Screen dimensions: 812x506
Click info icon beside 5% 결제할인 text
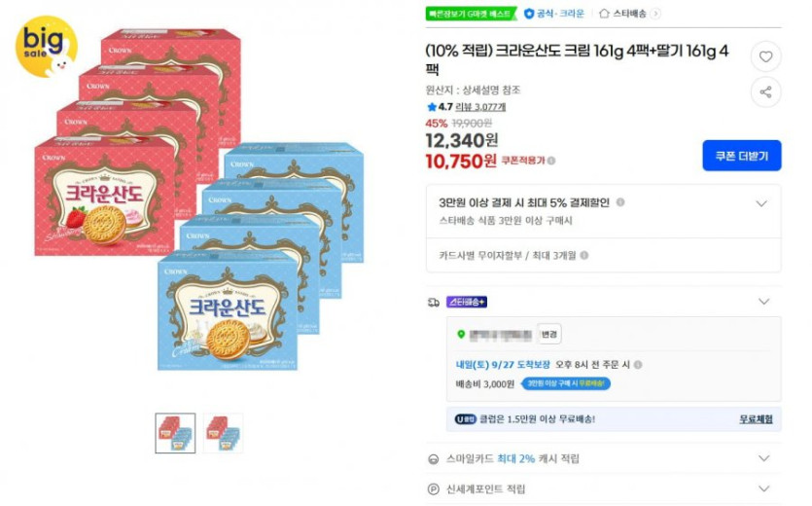(620, 202)
